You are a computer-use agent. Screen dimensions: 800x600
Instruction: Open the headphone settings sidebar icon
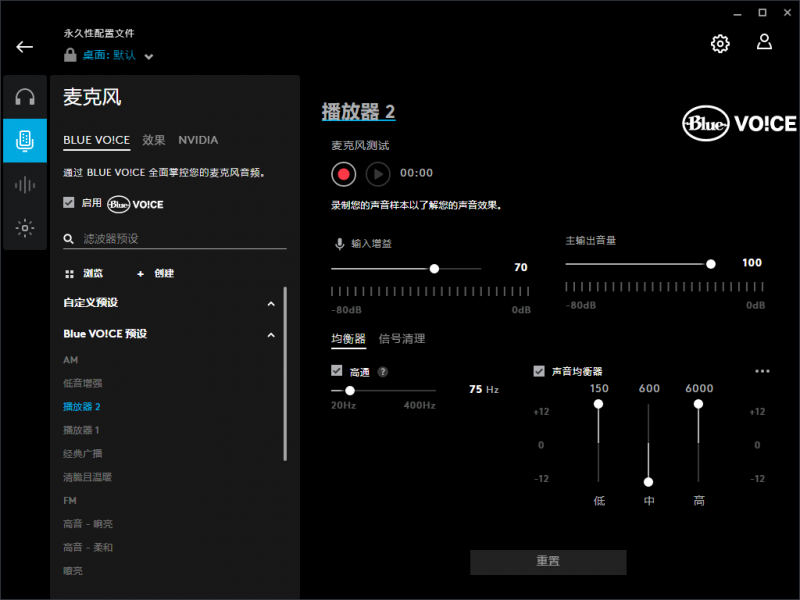tap(25, 97)
